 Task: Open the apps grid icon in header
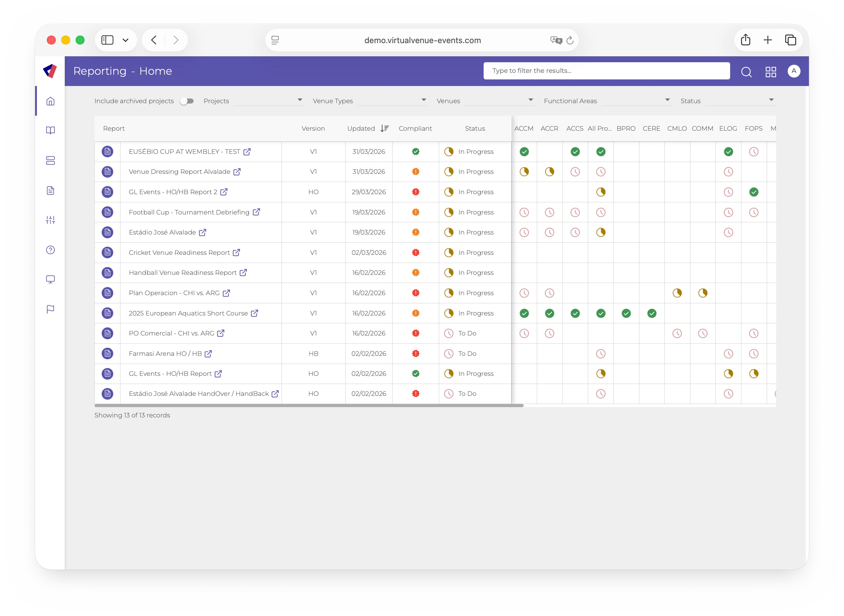pyautogui.click(x=770, y=72)
